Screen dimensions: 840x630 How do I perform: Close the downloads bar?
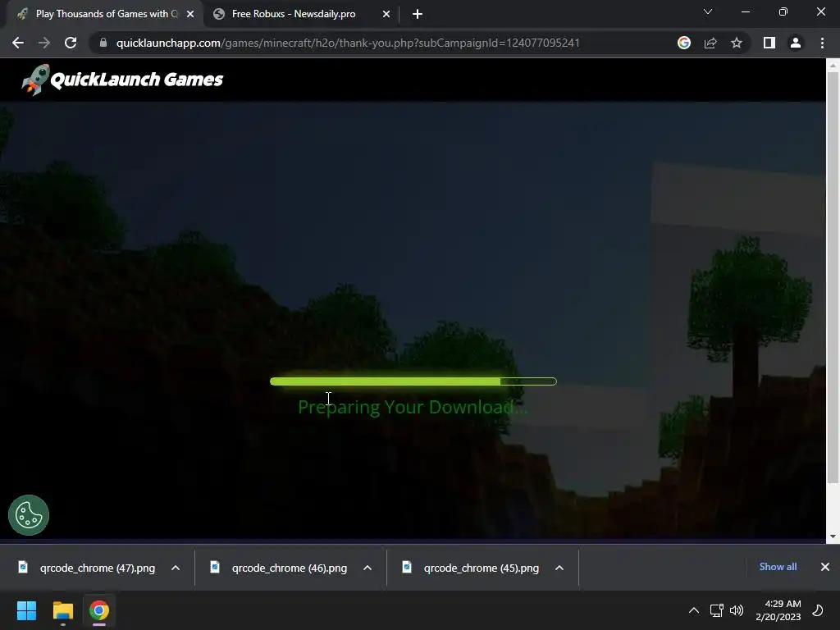[825, 567]
